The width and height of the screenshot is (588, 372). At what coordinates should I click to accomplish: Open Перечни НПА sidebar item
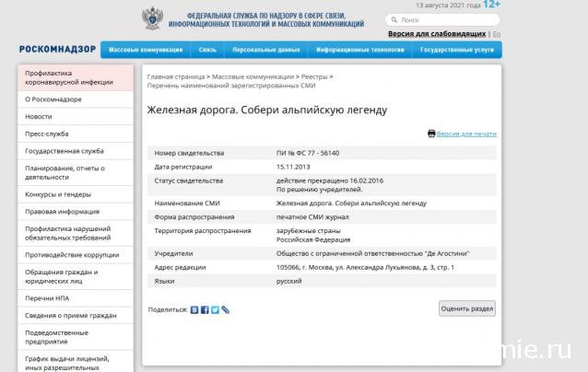76,298
